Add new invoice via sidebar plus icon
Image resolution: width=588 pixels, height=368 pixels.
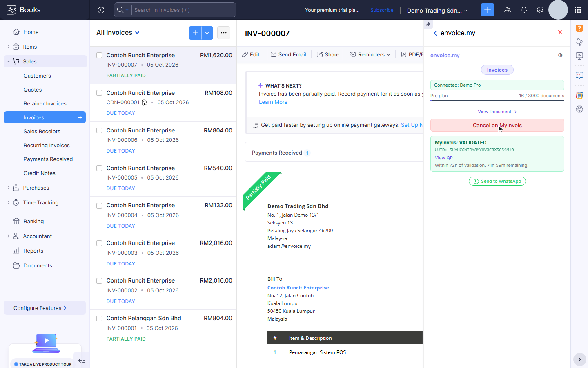pos(80,117)
